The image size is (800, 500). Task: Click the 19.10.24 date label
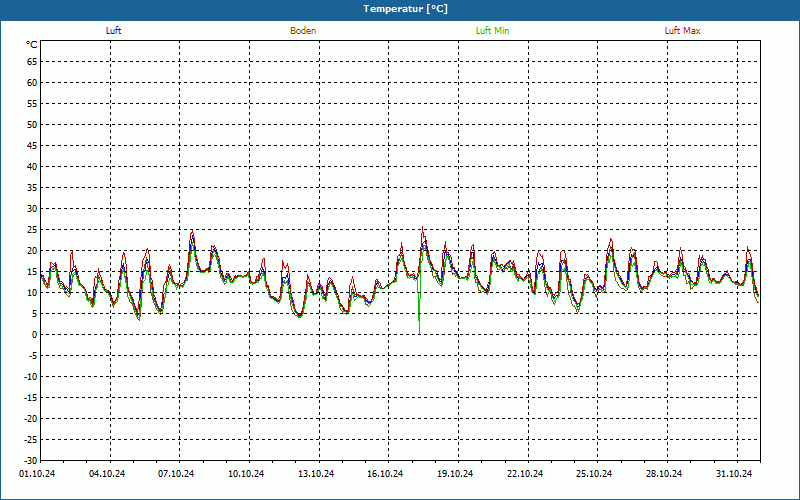coord(455,474)
